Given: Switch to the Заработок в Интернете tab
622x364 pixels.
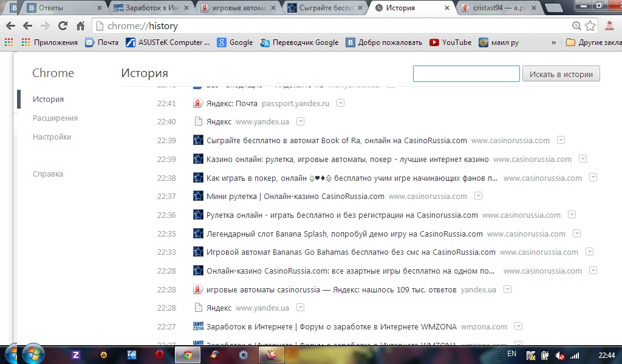Looking at the screenshot, I should point(149,7).
